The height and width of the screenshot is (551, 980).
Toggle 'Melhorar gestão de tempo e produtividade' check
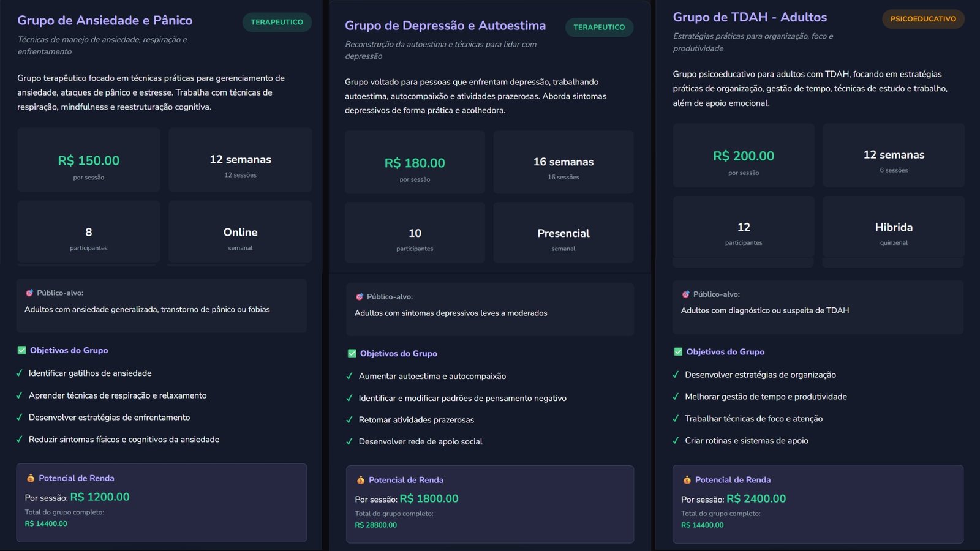pos(676,397)
